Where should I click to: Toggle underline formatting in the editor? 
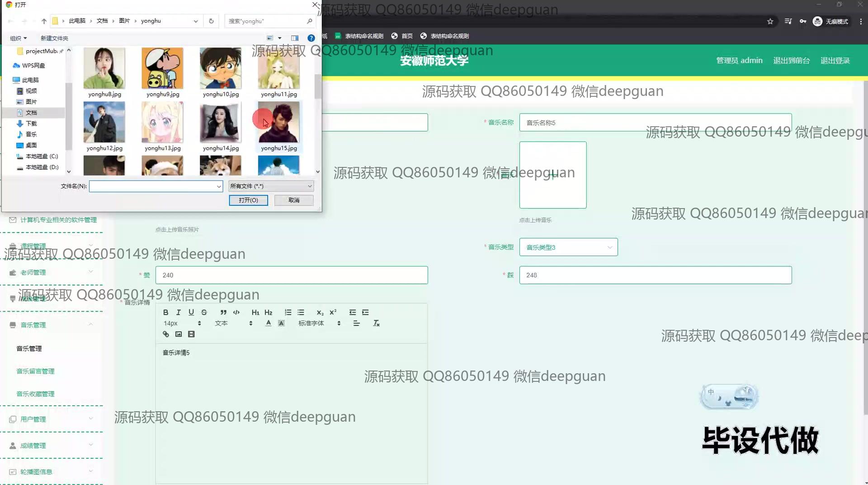[191, 312]
